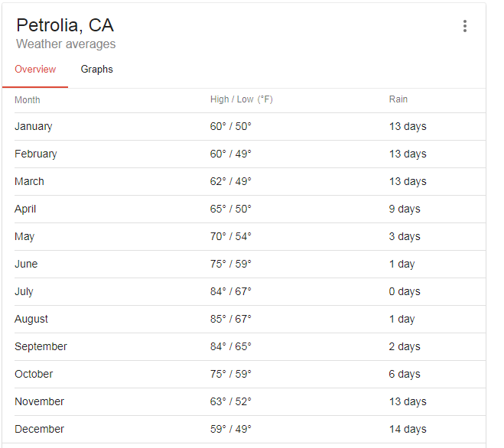
Task: Click October's 6 days rain value
Action: [x=405, y=374]
